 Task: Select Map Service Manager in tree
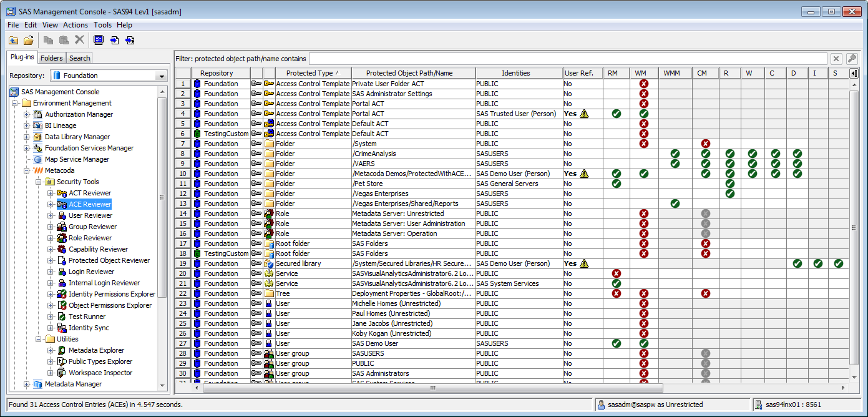point(77,159)
